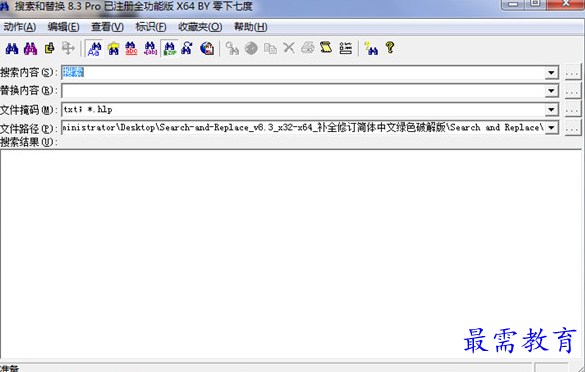Click the ... button beside 替换内容
The image size is (585, 372).
point(573,91)
